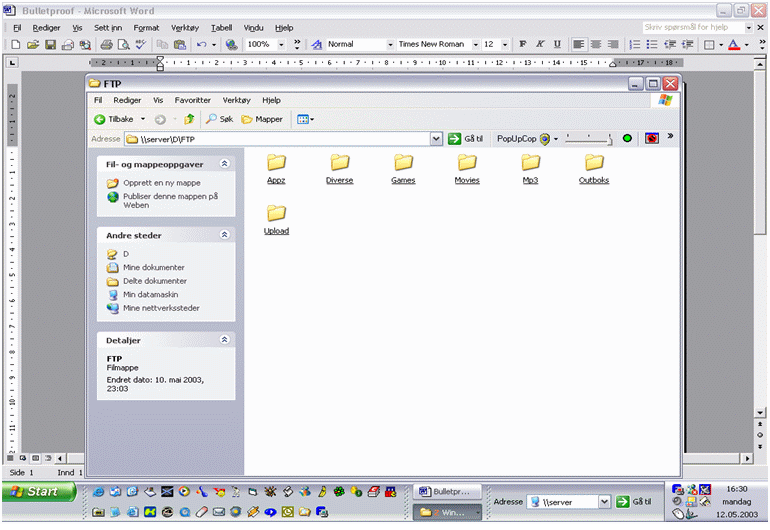Toggle underline formatting in Word toolbar
The width and height of the screenshot is (770, 530).
557,45
